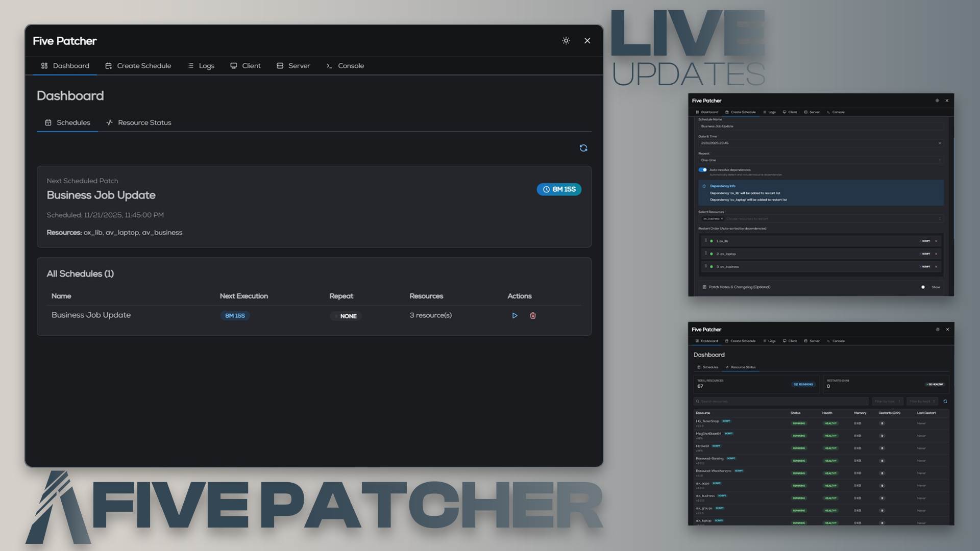Show the Patch Notes & Changelog section

coord(924,287)
